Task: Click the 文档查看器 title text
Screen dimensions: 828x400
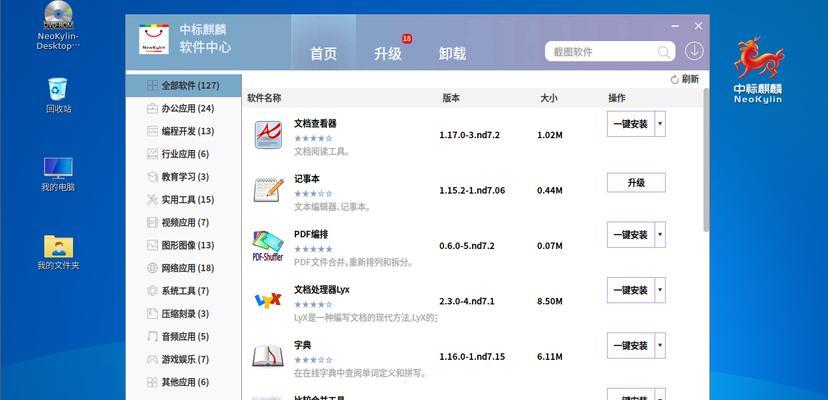Action: coord(315,124)
